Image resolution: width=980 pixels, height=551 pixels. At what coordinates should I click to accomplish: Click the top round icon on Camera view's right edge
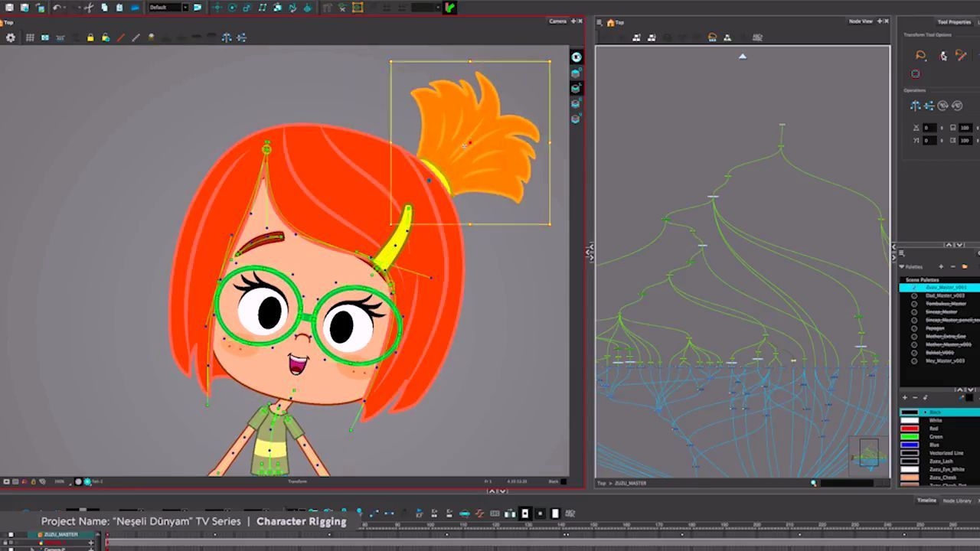(x=577, y=57)
